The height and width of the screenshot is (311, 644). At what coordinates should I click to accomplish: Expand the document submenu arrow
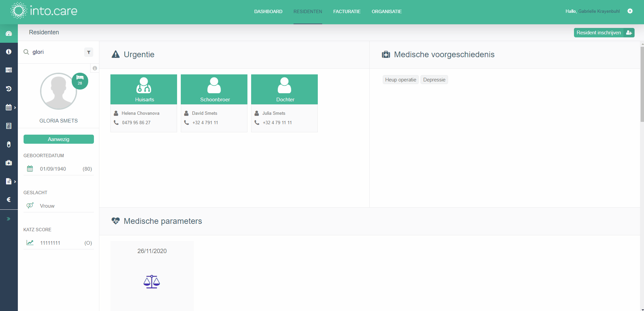15,182
